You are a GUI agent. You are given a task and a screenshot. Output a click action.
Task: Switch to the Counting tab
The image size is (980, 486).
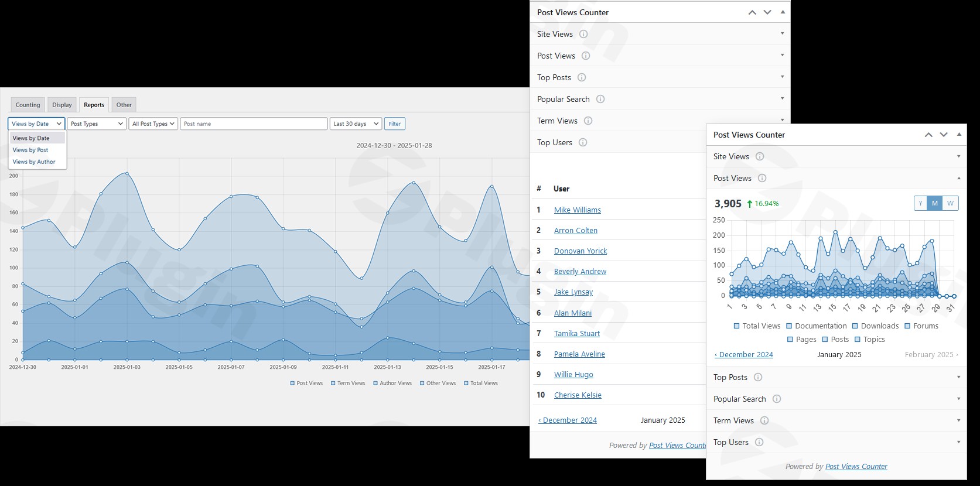(x=28, y=105)
